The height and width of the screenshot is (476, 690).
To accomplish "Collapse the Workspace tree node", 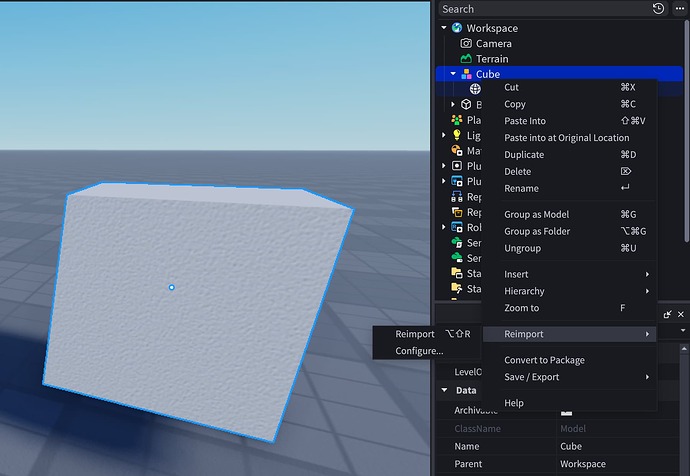I will click(x=444, y=28).
